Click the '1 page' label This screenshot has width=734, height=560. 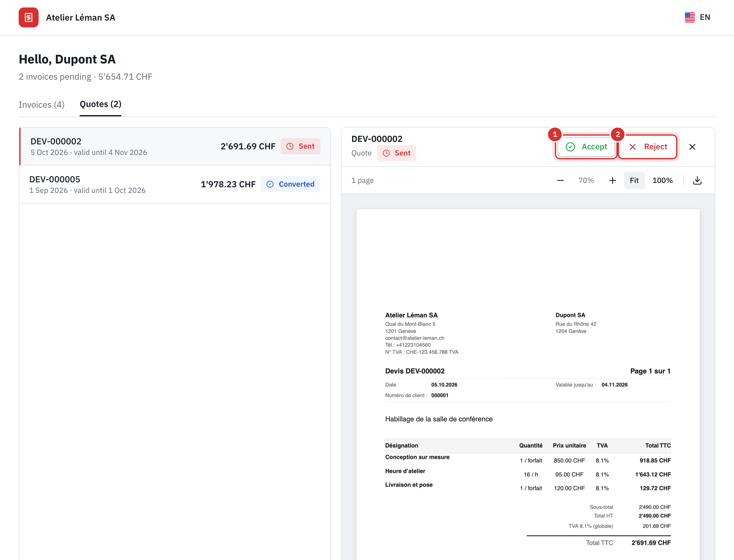coord(363,180)
